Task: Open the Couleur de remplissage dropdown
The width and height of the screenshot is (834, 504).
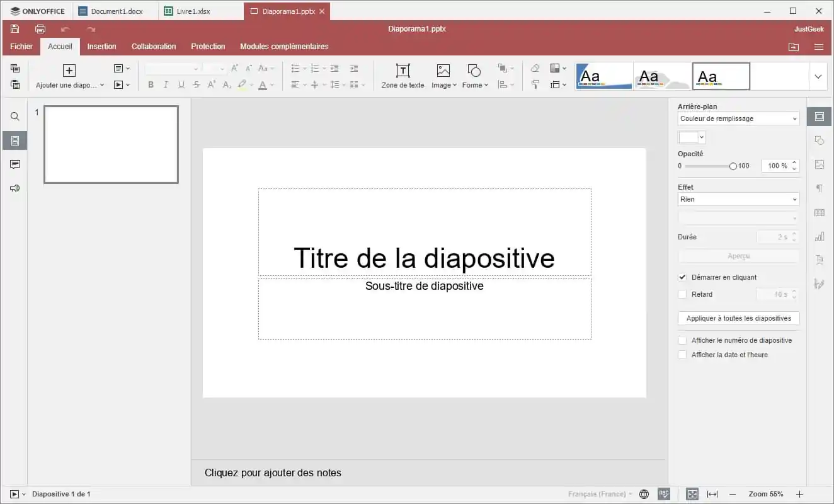Action: [738, 118]
